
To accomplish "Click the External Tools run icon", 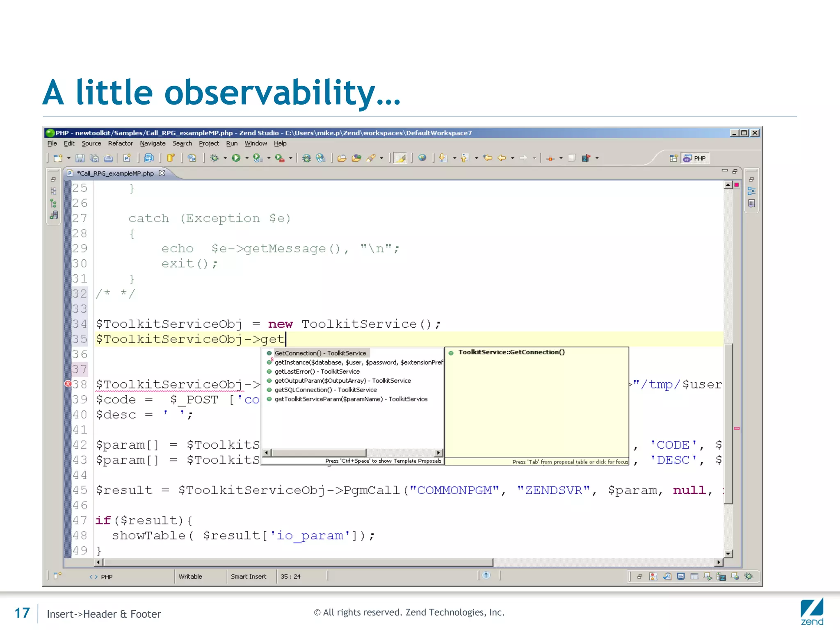I will point(280,158).
